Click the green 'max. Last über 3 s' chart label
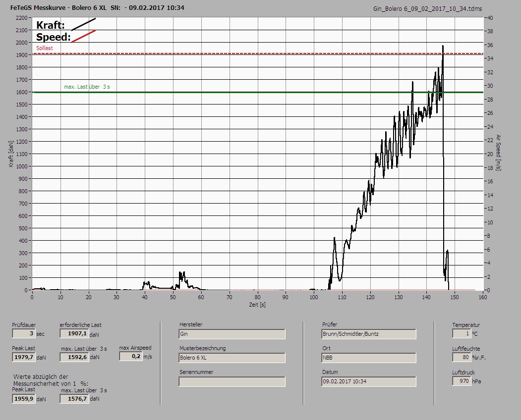This screenshot has height=420, width=521. (x=87, y=87)
